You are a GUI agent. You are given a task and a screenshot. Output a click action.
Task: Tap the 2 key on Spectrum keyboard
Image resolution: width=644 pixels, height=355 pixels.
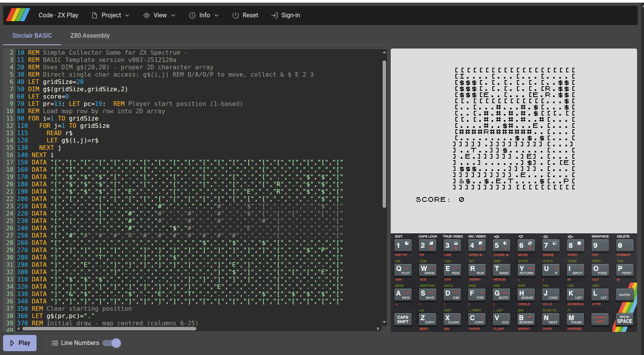(428, 245)
